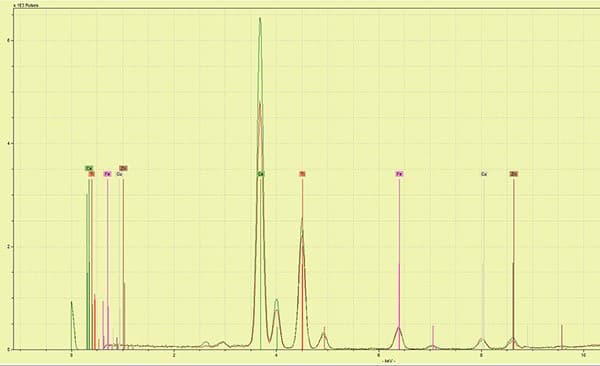Select the green Ca label near 3.7 keV

click(x=261, y=174)
